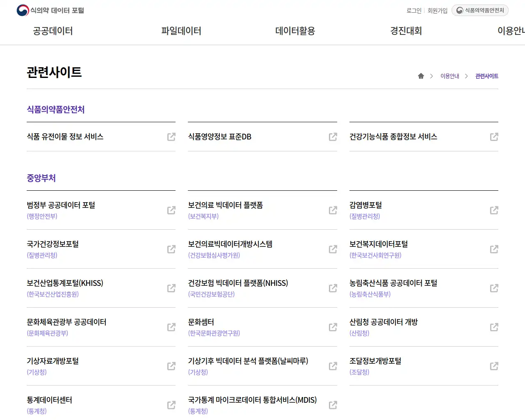The width and height of the screenshot is (525, 420).
Task: Click external link icon for 기상자료개방포털
Action: pos(171,366)
